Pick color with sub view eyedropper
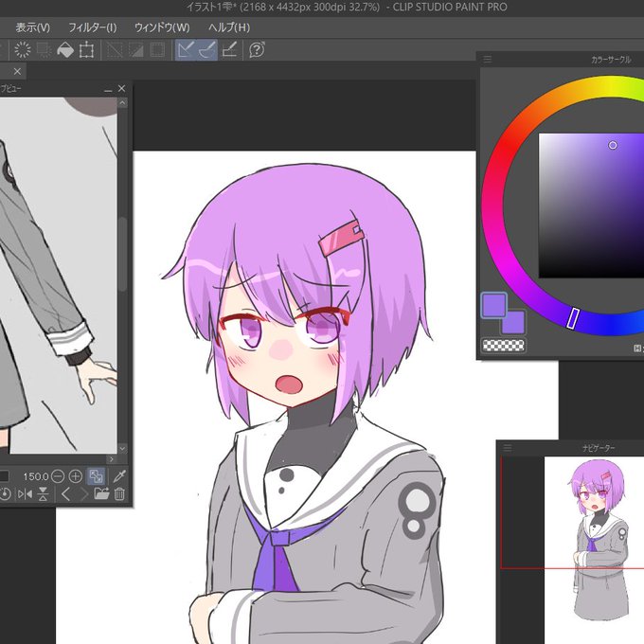The width and height of the screenshot is (644, 644). (119, 476)
